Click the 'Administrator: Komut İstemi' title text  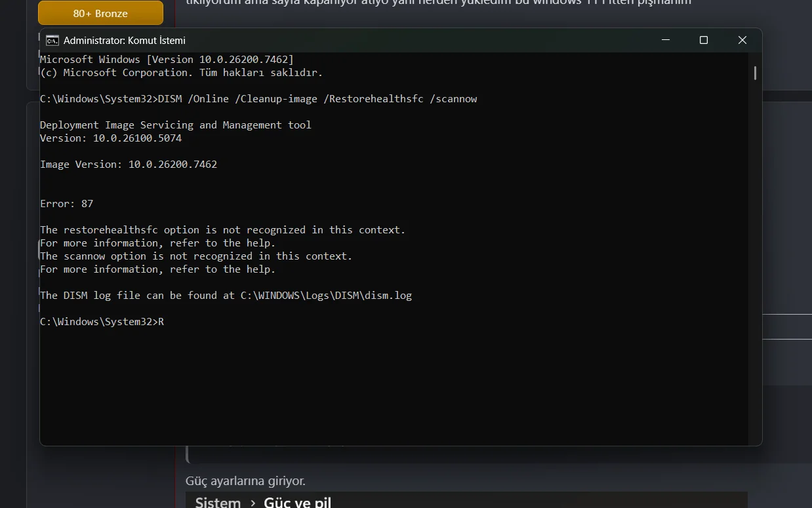pyautogui.click(x=125, y=41)
